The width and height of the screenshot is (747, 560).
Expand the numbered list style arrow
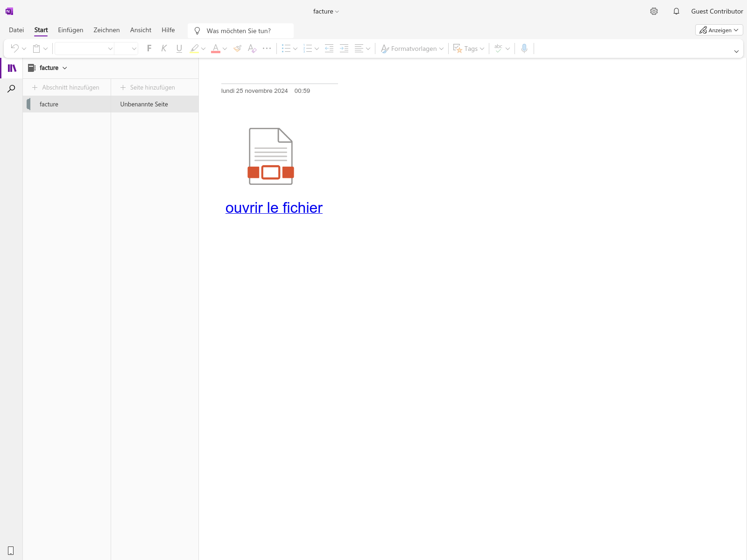(317, 49)
